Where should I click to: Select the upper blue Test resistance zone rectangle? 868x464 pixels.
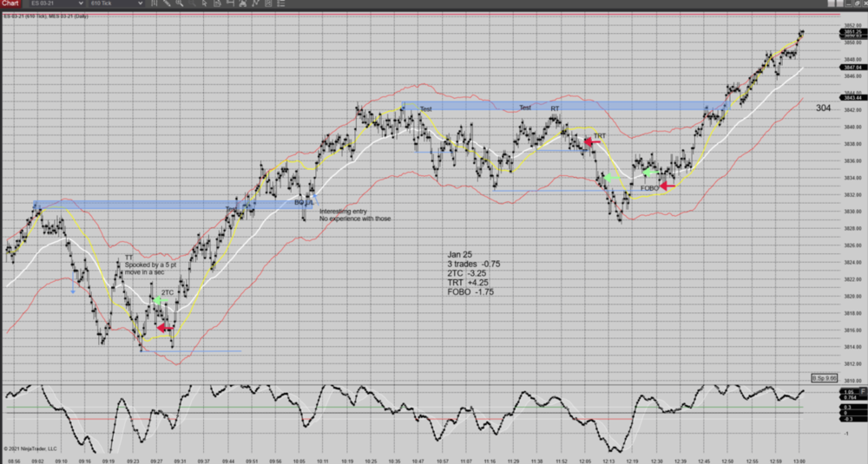click(564, 106)
